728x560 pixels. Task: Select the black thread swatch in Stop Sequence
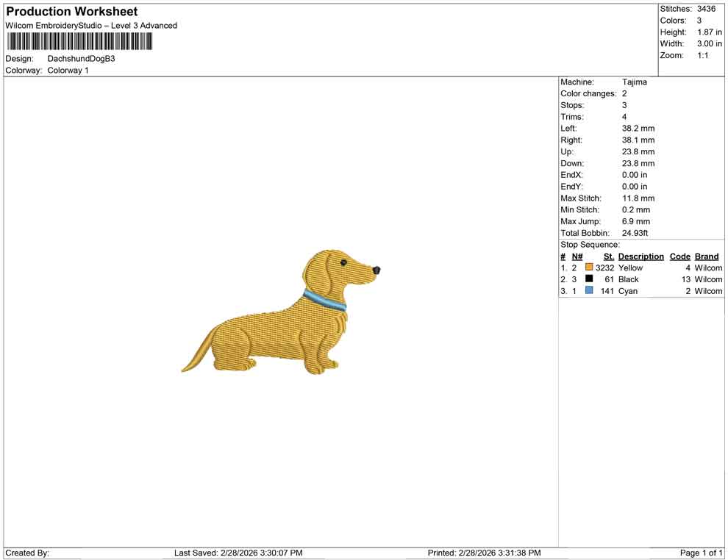pyautogui.click(x=588, y=279)
